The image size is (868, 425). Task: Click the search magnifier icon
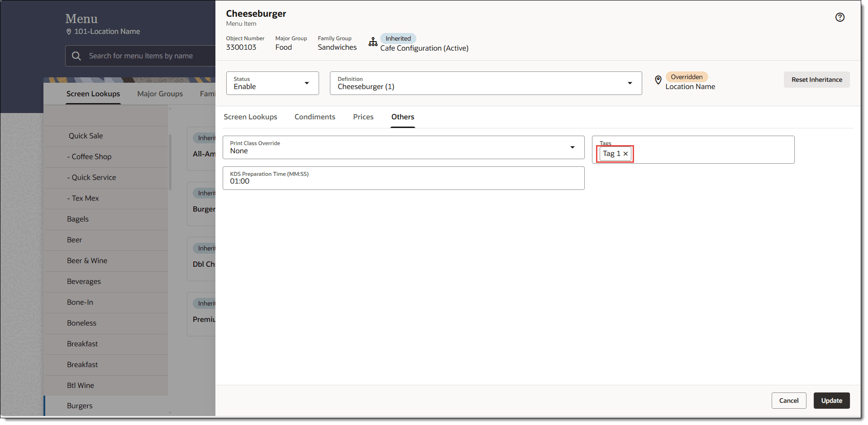click(76, 56)
